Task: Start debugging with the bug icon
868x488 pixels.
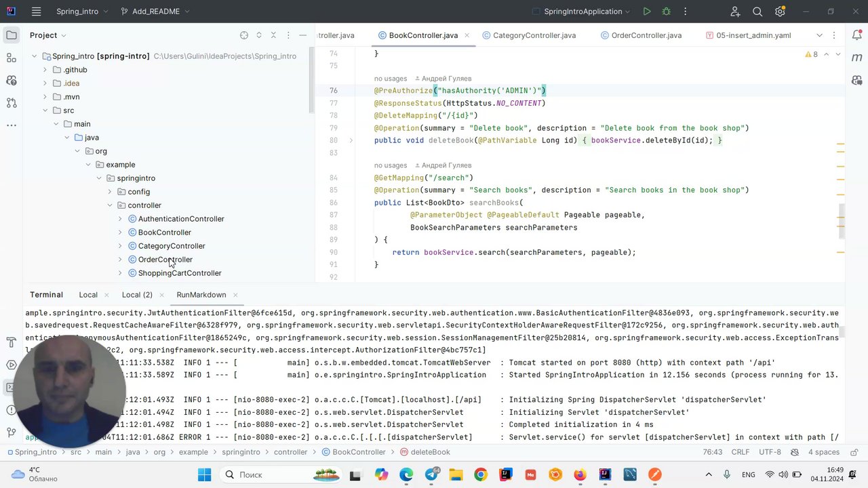Action: pyautogui.click(x=666, y=12)
